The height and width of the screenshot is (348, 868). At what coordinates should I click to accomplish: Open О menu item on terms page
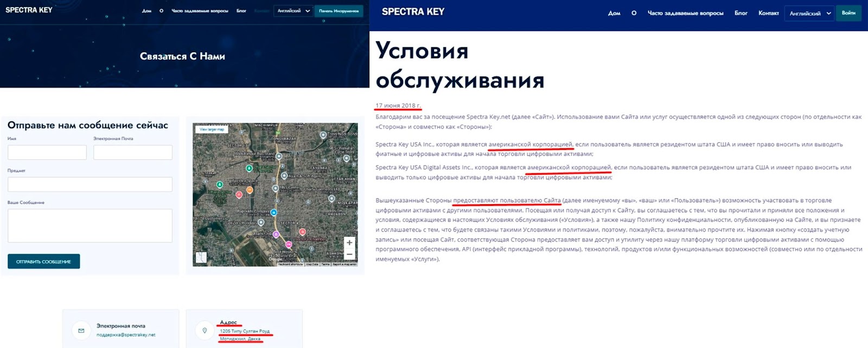(x=634, y=13)
